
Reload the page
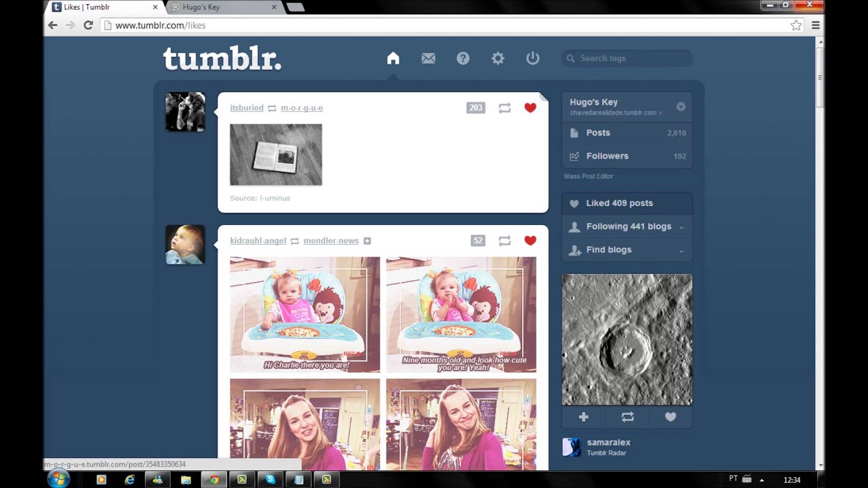coord(88,25)
